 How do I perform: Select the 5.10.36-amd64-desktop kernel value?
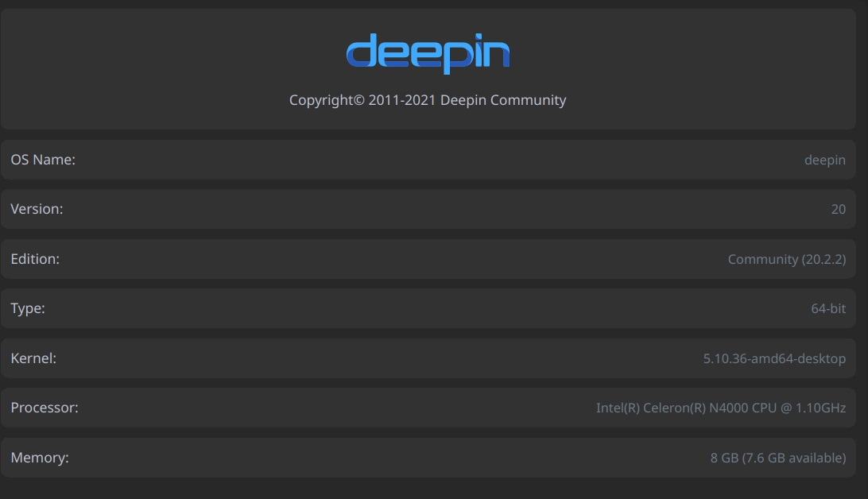(x=774, y=358)
